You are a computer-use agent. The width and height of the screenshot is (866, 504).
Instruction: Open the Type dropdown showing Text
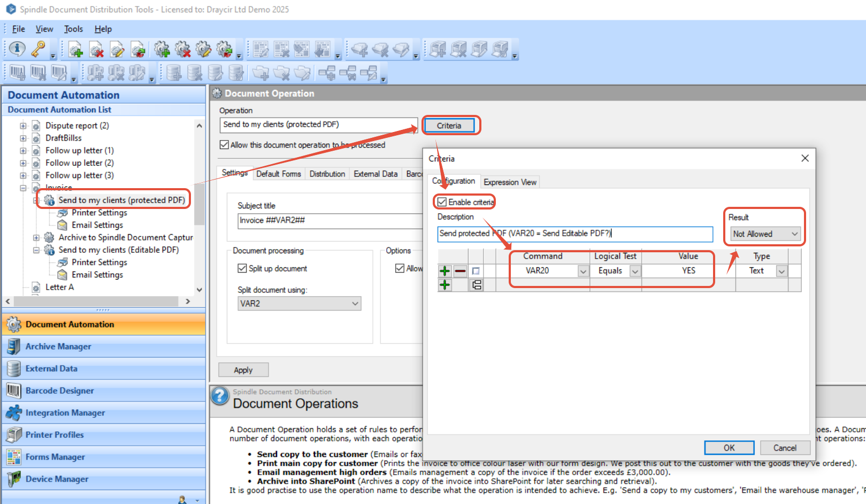pos(782,271)
